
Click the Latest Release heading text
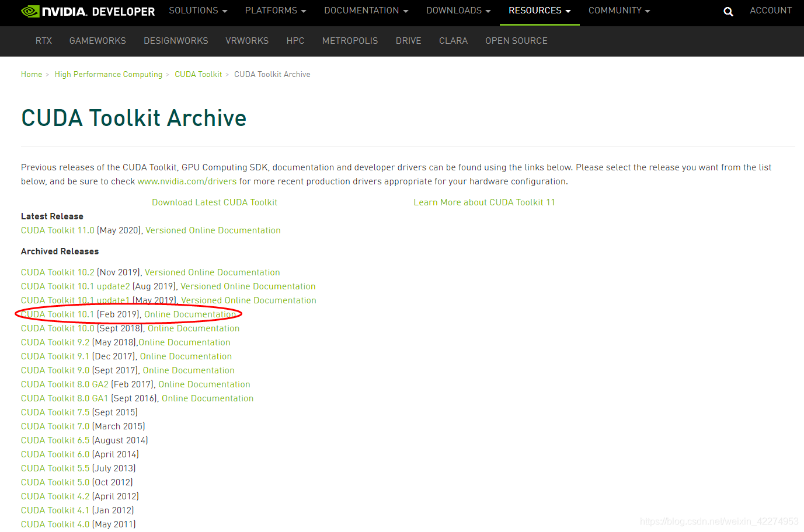click(52, 216)
